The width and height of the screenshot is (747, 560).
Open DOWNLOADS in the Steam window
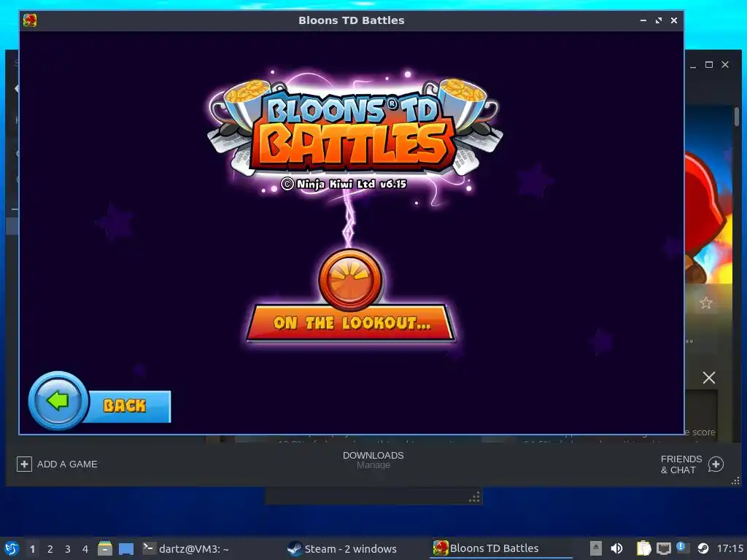(373, 455)
